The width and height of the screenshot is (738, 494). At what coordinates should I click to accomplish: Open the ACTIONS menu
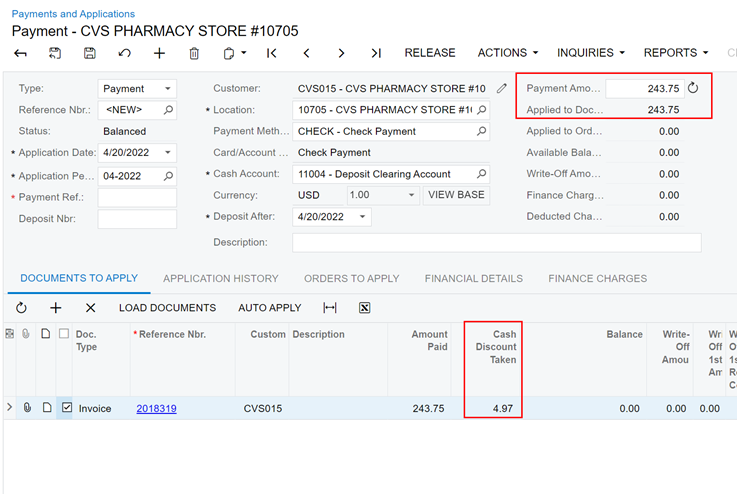coord(507,53)
